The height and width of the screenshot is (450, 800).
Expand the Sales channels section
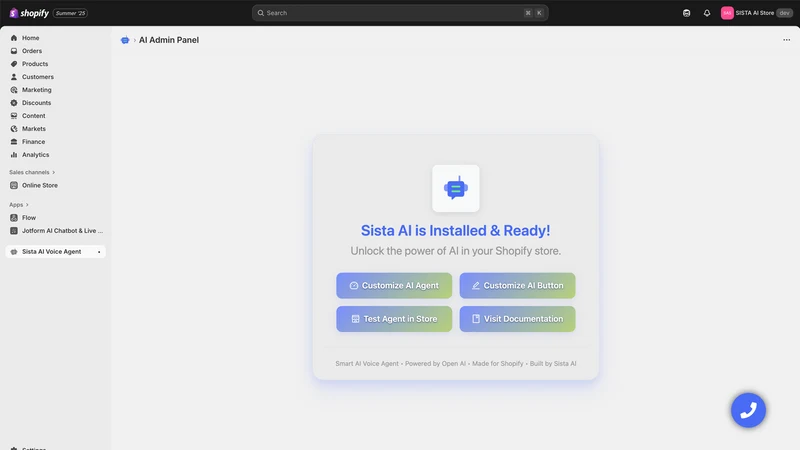[x=32, y=172]
